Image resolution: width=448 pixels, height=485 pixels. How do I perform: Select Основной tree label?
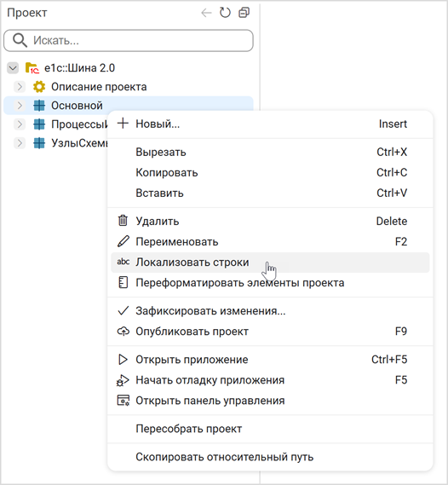(x=77, y=106)
